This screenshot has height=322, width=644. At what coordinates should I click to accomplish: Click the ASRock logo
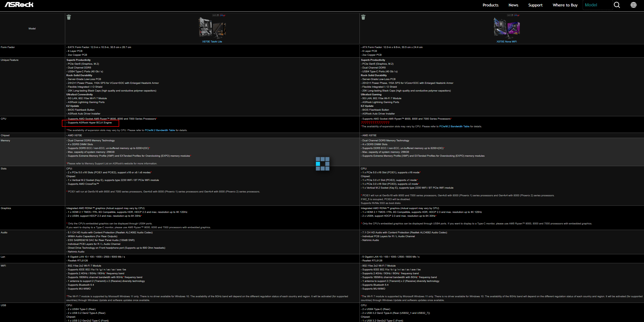coord(19,5)
